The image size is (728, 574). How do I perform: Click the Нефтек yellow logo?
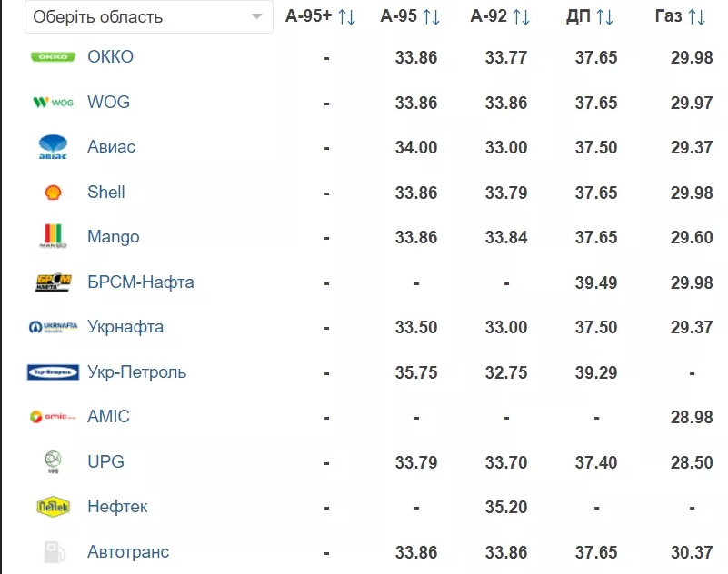click(53, 507)
